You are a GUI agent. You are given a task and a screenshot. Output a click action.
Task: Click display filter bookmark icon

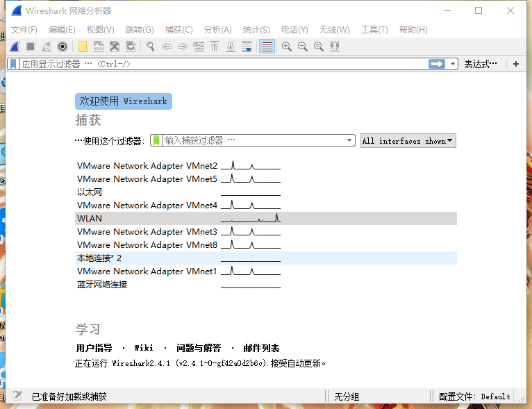pyautogui.click(x=13, y=64)
